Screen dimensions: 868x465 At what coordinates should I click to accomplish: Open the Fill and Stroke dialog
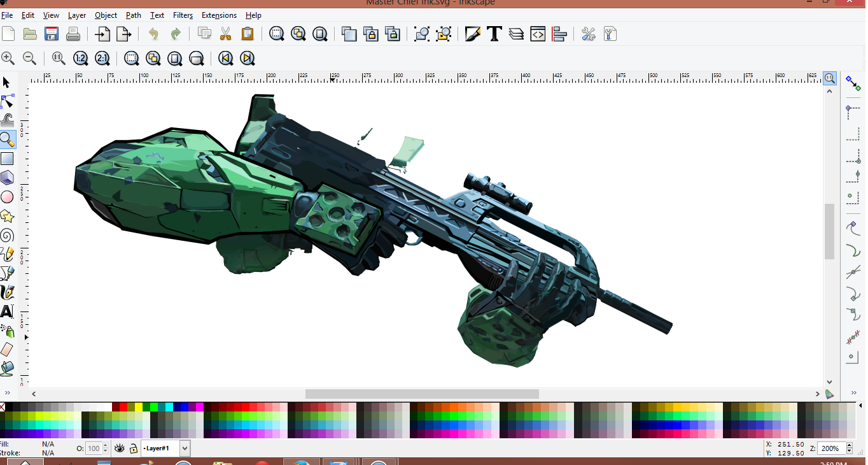[472, 34]
